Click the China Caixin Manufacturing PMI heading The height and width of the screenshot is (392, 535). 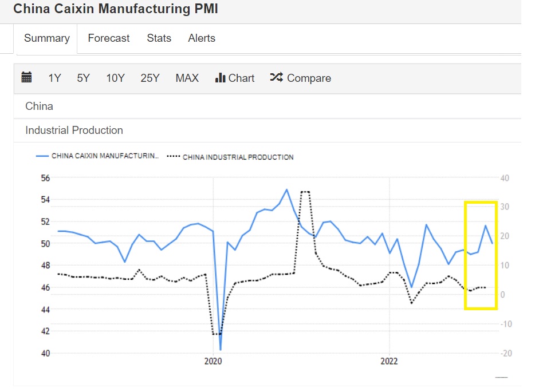(x=115, y=9)
